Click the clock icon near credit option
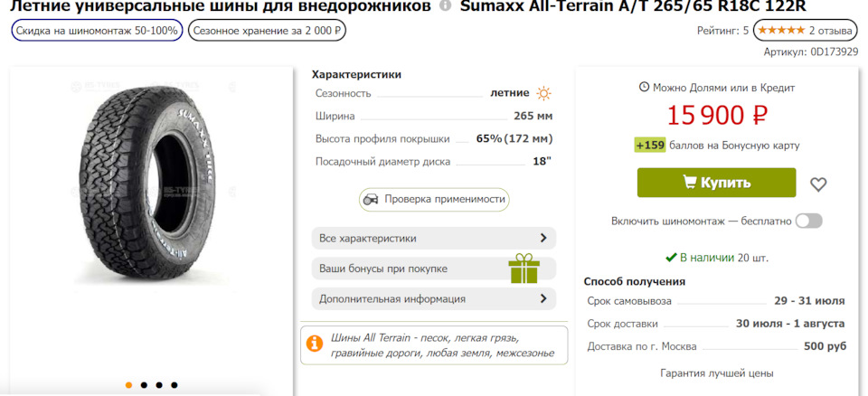The height and width of the screenshot is (396, 868). click(x=644, y=88)
